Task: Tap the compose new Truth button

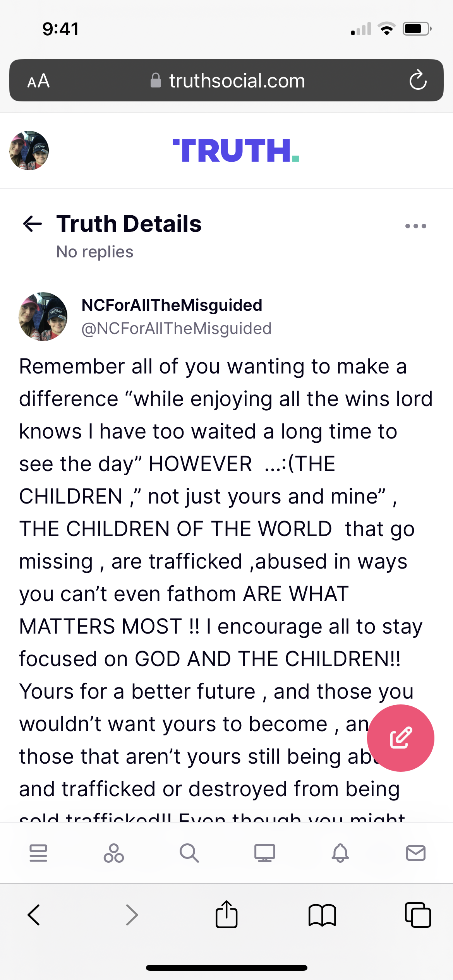Action: [400, 738]
